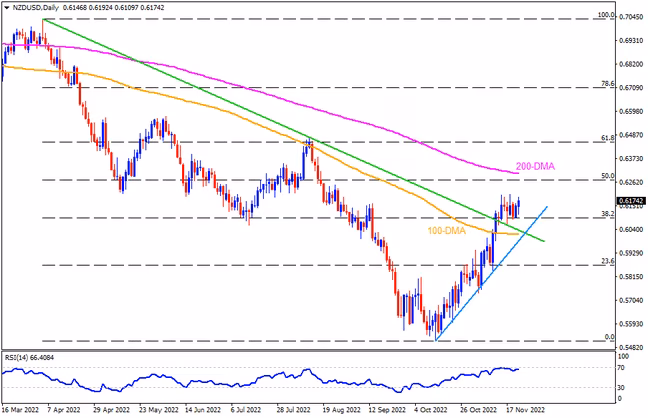Click the RSI 70 level label

622,368
